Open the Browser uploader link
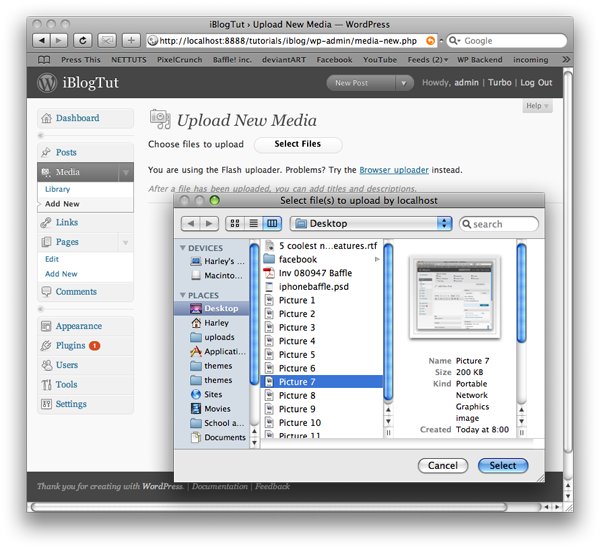Screen dimensions: 600x549 click(x=394, y=170)
